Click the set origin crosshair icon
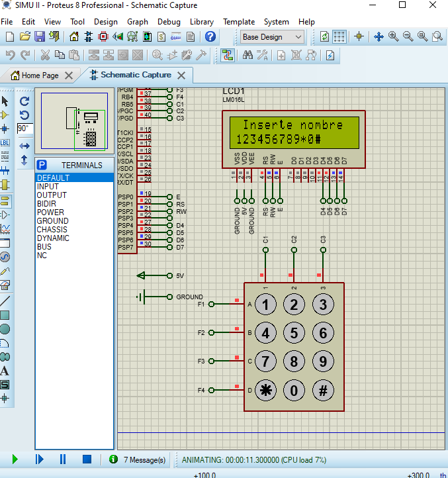The image size is (448, 478). pos(359,37)
